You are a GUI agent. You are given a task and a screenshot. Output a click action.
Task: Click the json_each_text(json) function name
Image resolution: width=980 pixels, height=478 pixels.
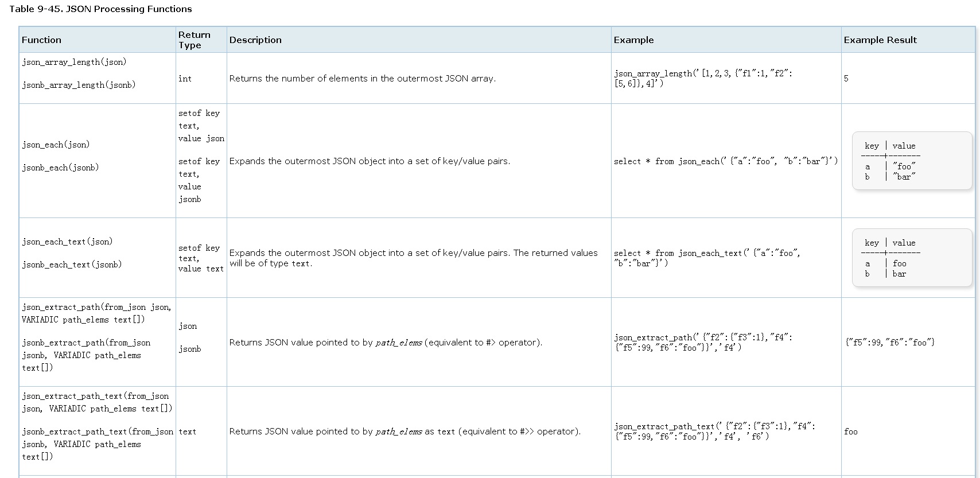click(67, 242)
